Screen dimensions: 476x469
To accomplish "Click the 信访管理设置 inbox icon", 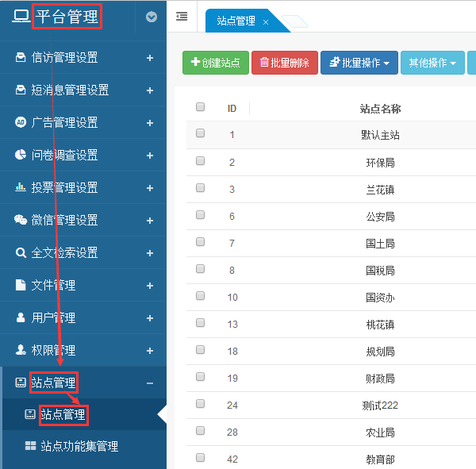I will (21, 58).
